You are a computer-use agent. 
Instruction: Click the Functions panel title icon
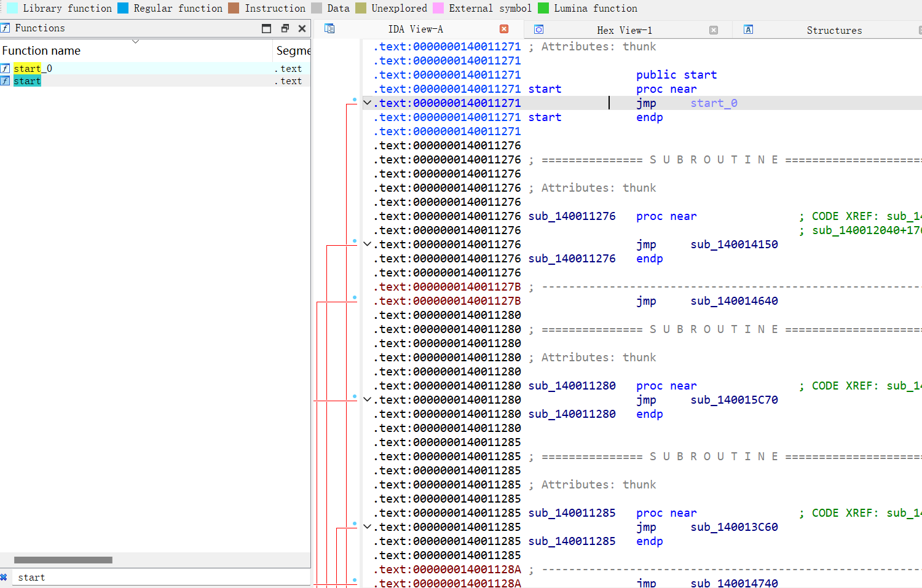5,28
